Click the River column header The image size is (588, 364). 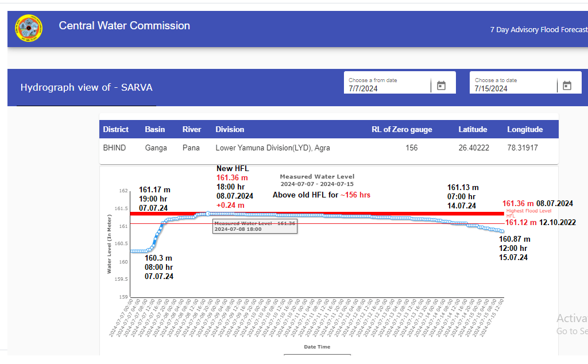coord(191,129)
